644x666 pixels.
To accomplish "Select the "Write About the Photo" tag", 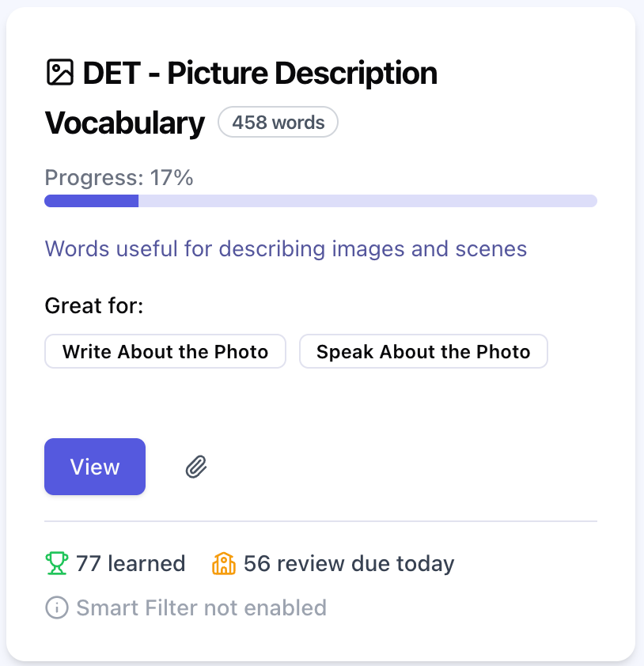I will [165, 352].
